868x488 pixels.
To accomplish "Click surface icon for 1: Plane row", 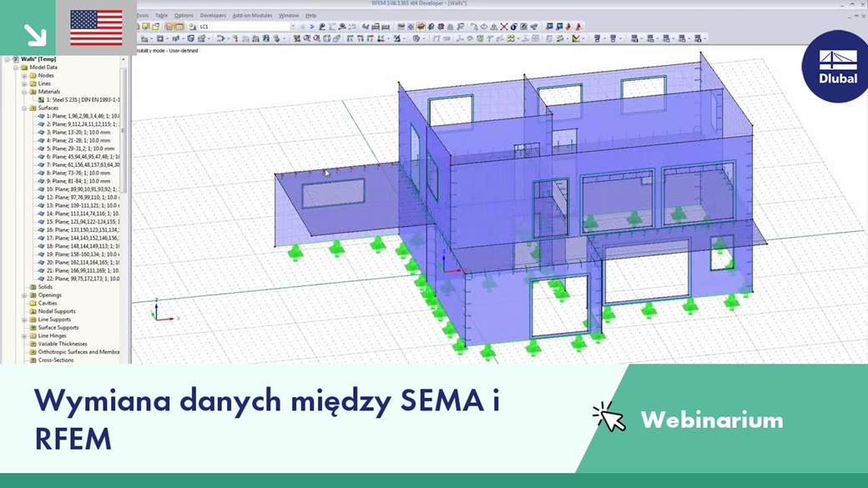I will coord(41,116).
